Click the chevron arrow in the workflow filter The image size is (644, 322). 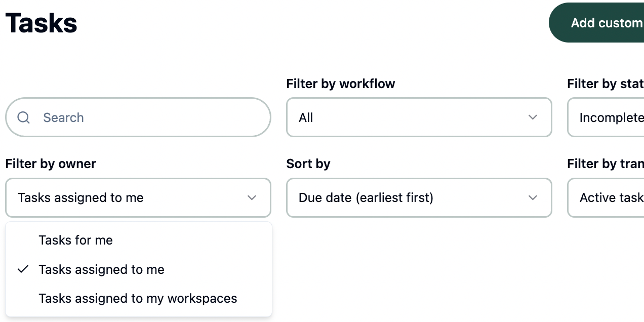(x=533, y=117)
